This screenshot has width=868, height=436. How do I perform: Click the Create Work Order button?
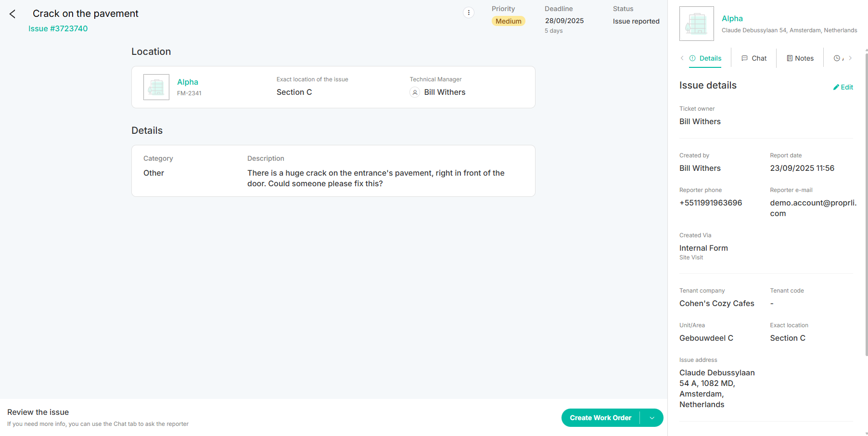pyautogui.click(x=600, y=418)
